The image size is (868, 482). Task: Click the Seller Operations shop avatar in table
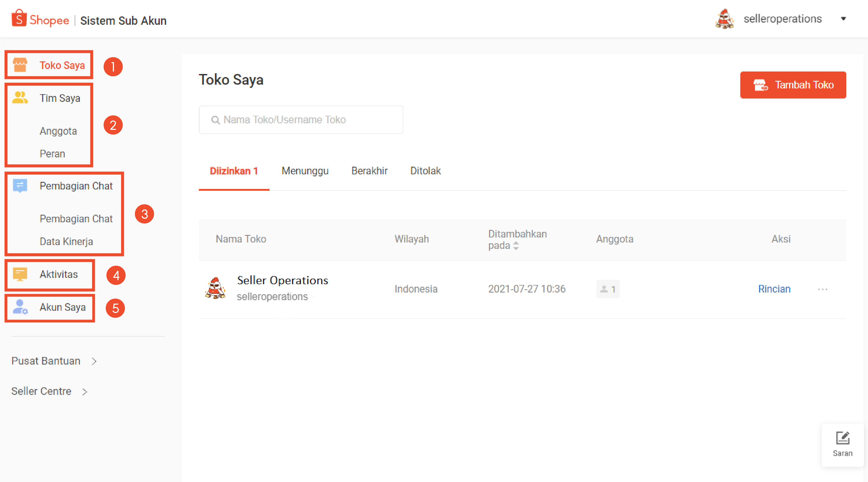[x=215, y=288]
